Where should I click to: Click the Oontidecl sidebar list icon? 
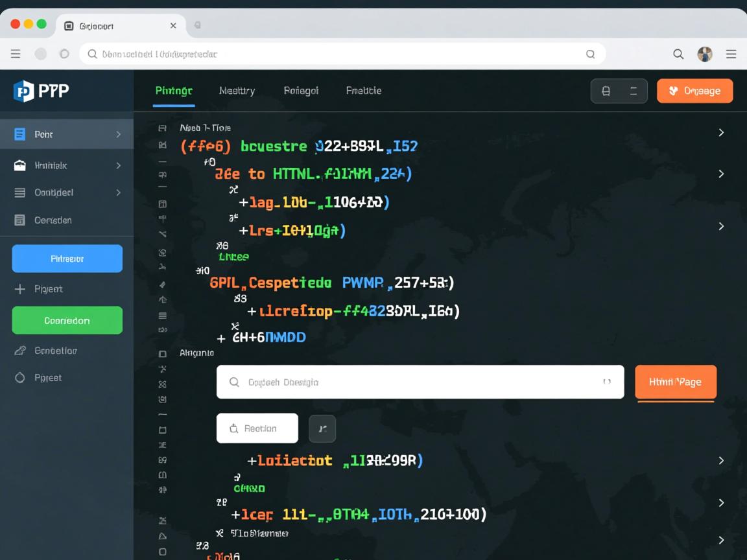[20, 192]
